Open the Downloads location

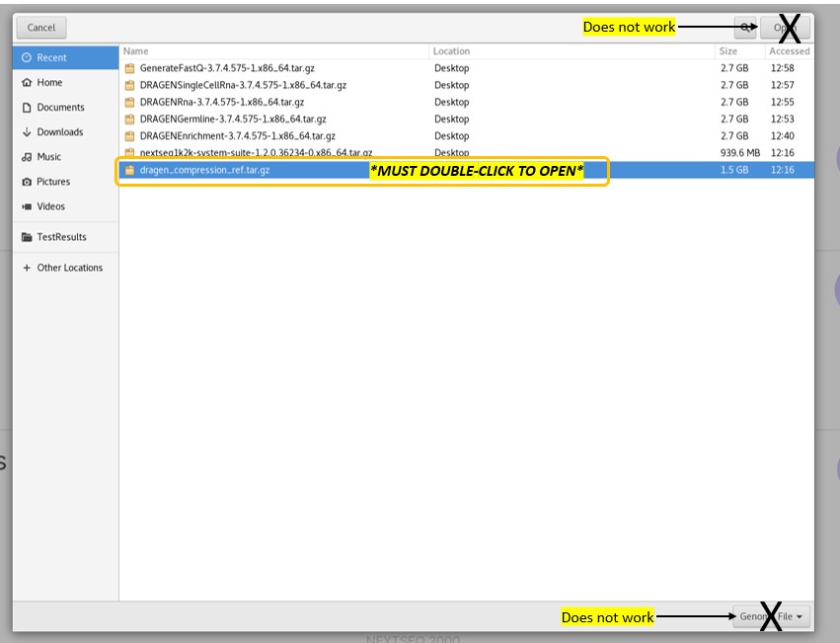59,132
